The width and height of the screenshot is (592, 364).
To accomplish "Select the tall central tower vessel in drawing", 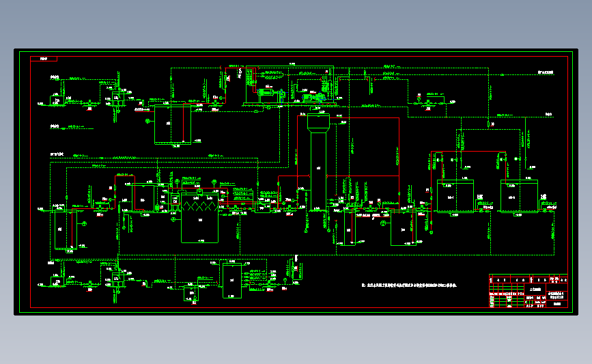I will tap(319, 163).
